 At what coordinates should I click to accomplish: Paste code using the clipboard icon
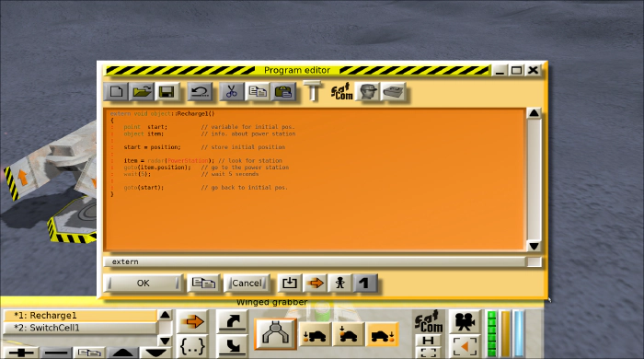pyautogui.click(x=283, y=91)
